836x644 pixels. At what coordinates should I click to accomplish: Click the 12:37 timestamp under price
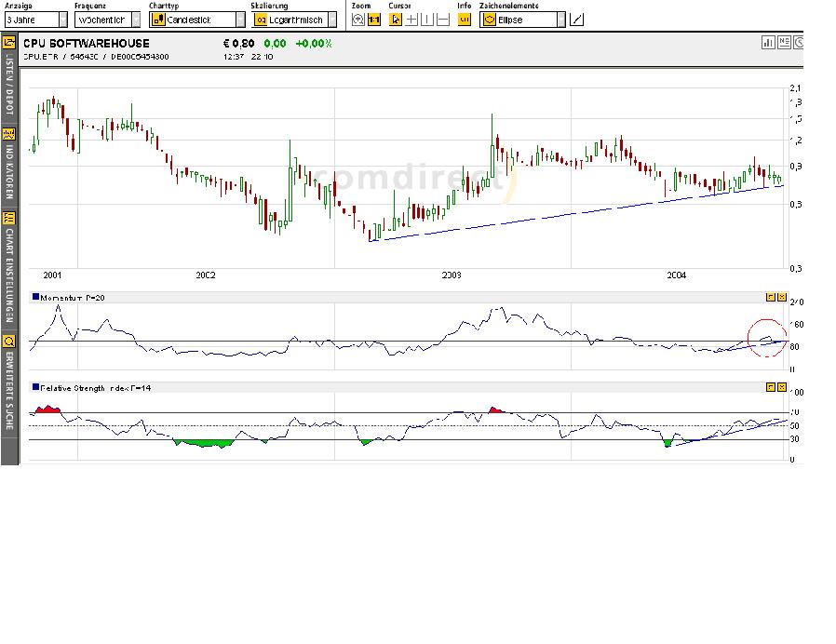[x=234, y=57]
